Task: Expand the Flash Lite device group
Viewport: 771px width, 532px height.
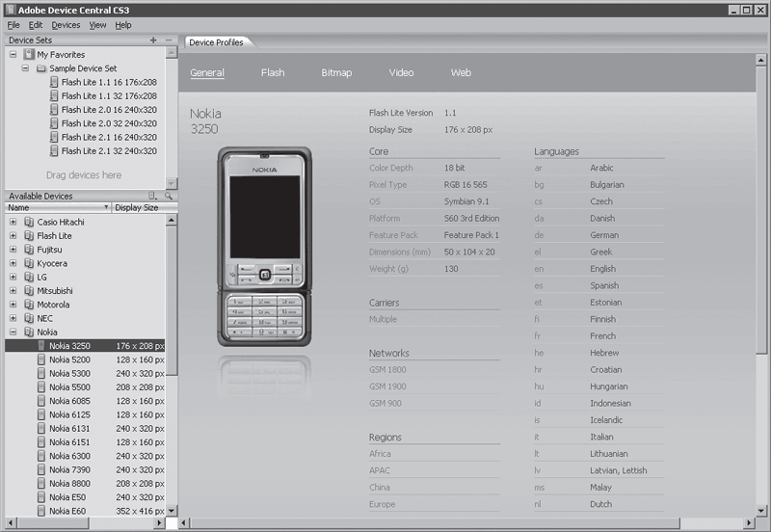Action: pos(13,235)
